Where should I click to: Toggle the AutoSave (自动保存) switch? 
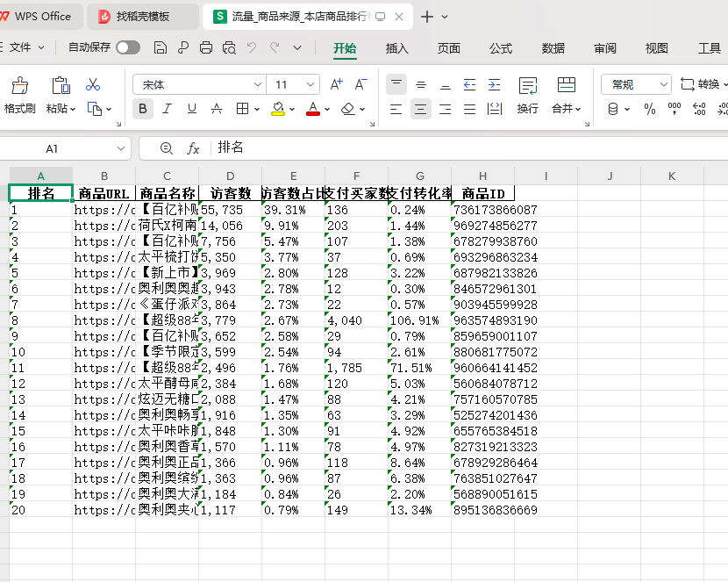(128, 47)
